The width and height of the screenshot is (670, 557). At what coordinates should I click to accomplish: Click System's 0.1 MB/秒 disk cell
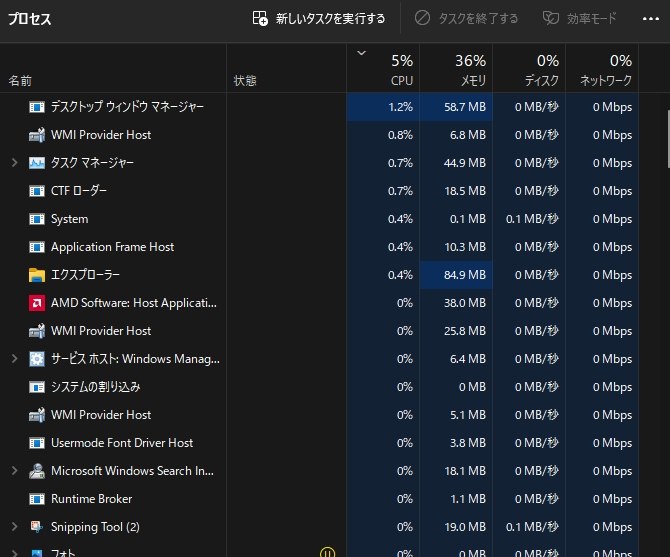point(529,219)
